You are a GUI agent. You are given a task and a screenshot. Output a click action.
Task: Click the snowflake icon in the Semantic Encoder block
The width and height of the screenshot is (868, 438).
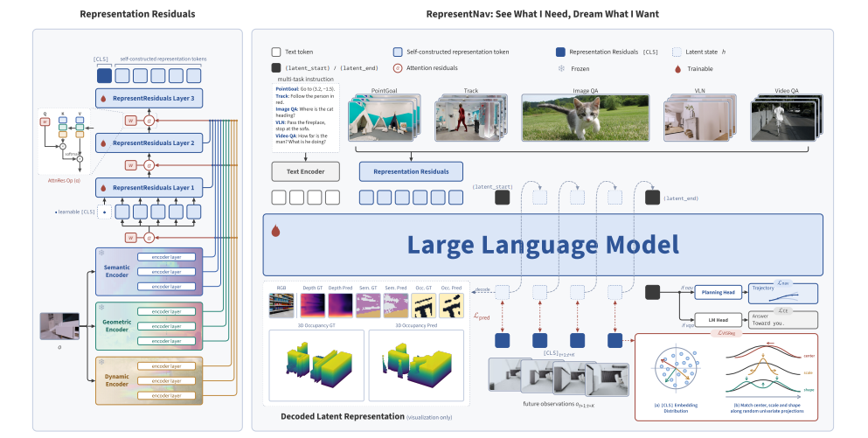(101, 253)
